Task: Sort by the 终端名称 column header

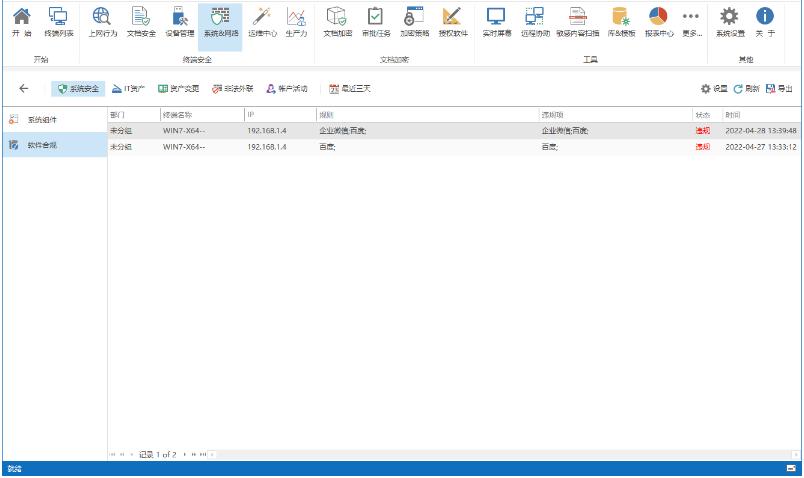Action: [x=200, y=115]
